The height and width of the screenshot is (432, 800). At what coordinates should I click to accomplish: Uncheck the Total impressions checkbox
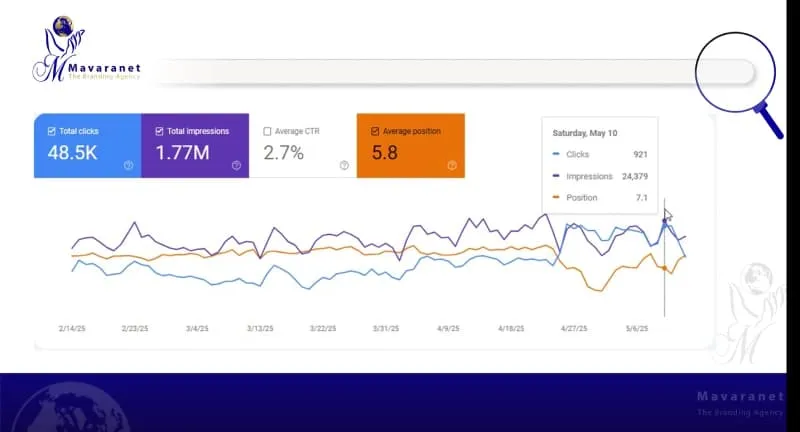pyautogui.click(x=159, y=131)
